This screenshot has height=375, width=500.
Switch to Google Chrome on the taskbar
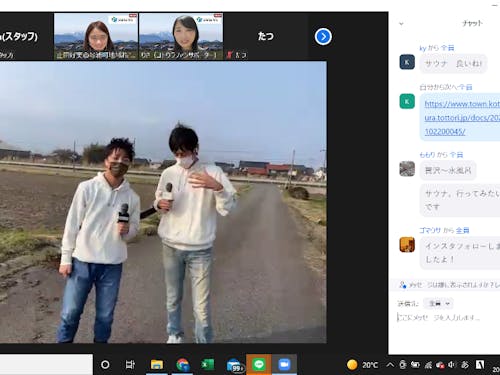(182, 365)
